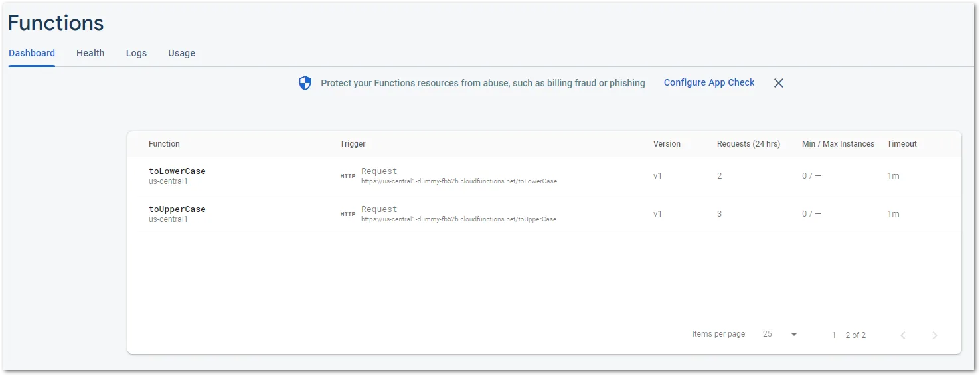Viewport: 980px width, 376px height.
Task: Click the requests count 3 for toUpperCase
Action: coord(720,214)
